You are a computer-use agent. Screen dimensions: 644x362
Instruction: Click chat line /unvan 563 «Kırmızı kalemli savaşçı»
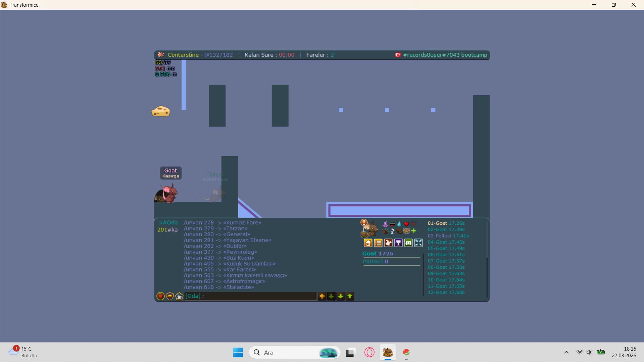[x=235, y=275]
